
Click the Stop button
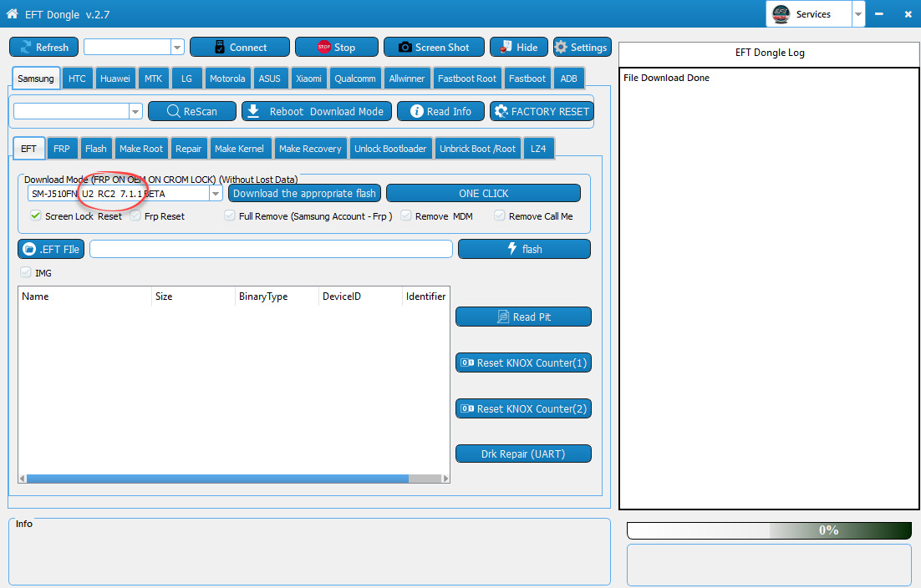pos(337,47)
